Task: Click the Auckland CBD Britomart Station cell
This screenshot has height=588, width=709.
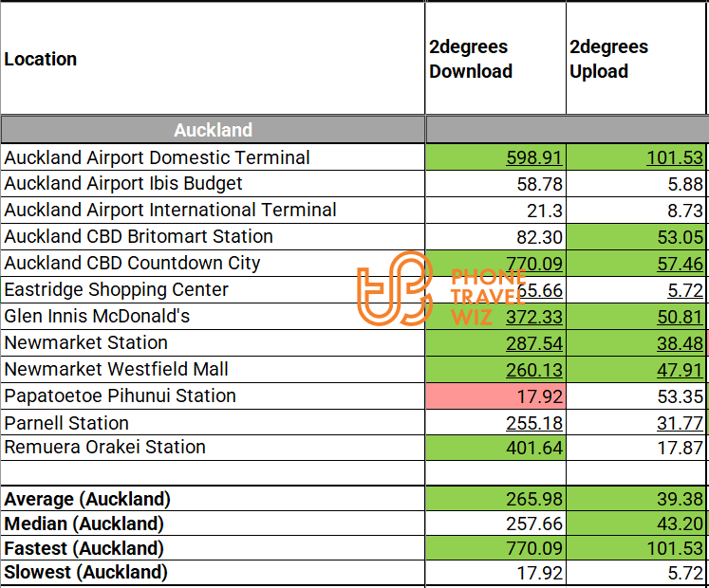Action: click(x=139, y=236)
